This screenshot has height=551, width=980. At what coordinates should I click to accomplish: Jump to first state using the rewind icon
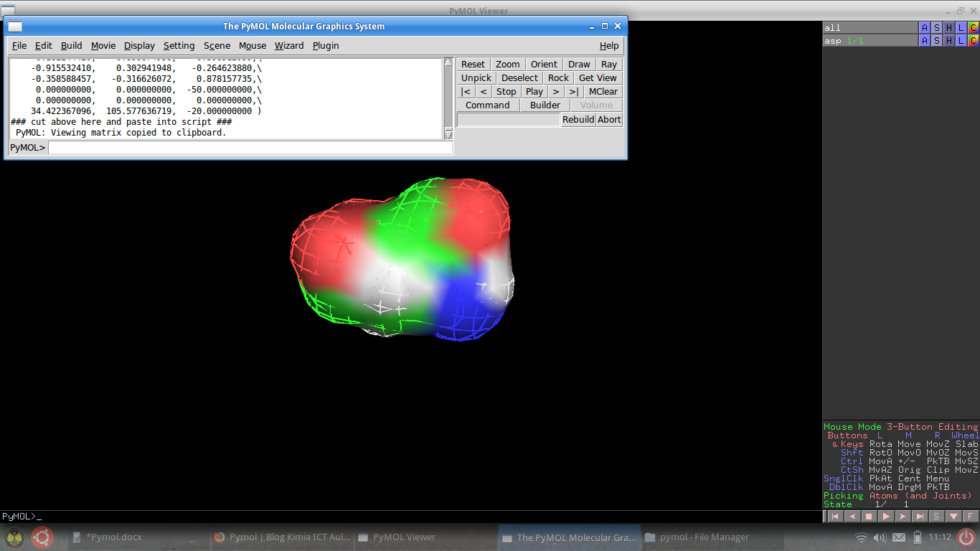click(x=835, y=515)
